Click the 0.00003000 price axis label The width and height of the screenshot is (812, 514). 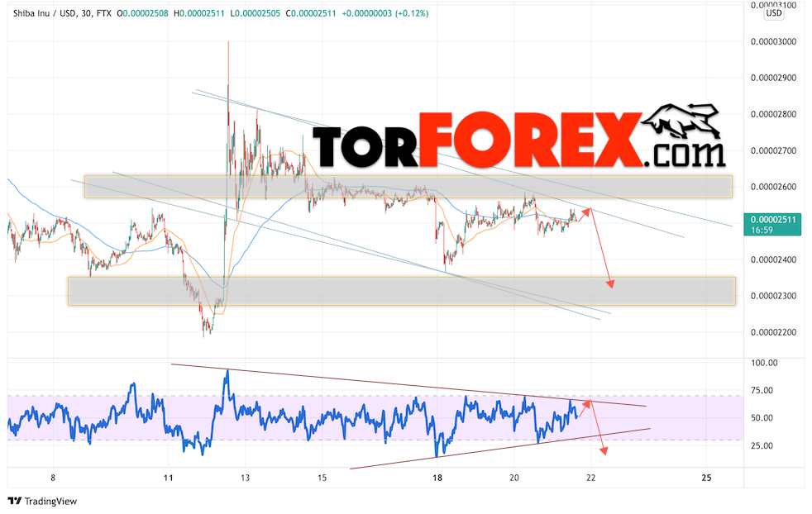click(x=773, y=42)
